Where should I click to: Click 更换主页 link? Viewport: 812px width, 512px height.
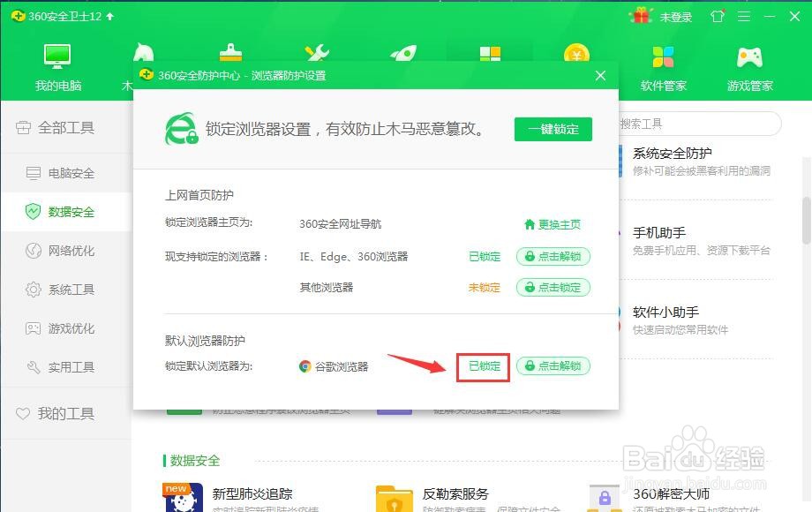pos(553,224)
